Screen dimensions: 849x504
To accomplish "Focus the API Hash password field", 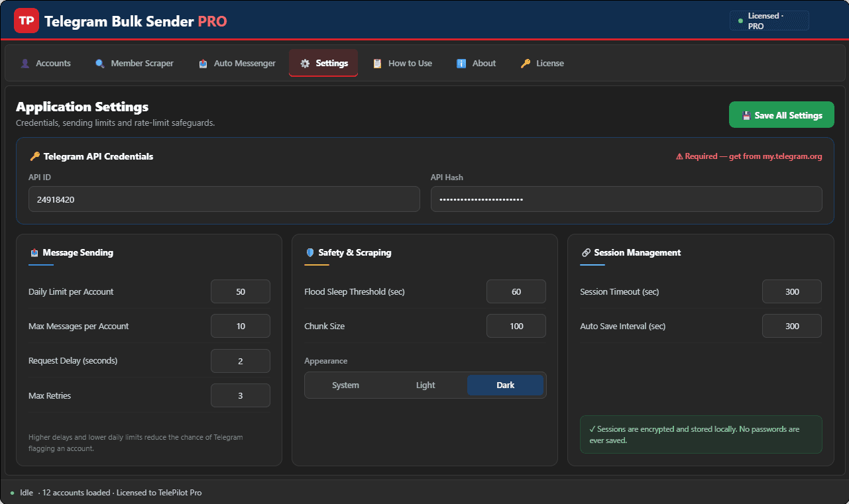I will pos(626,199).
